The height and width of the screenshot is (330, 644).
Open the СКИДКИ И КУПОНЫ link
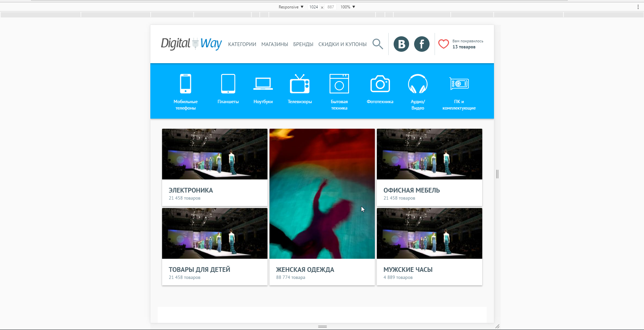pyautogui.click(x=342, y=44)
